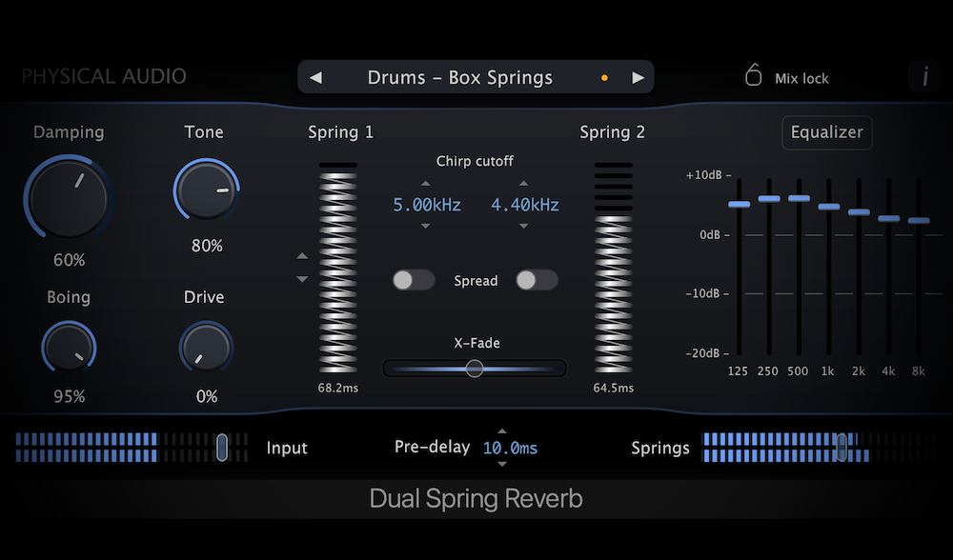This screenshot has height=560, width=953.
Task: Click the 125Hz equalizer band handle
Action: pyautogui.click(x=739, y=204)
